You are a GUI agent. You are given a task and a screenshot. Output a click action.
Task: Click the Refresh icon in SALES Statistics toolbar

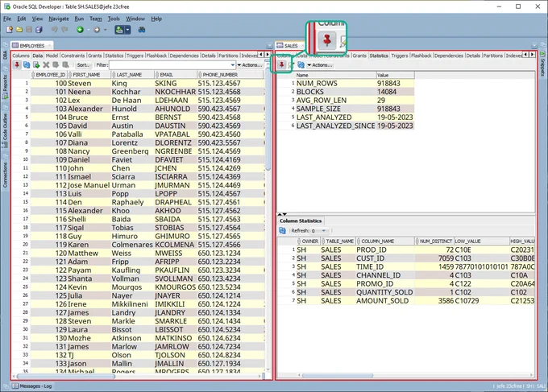[301, 65]
